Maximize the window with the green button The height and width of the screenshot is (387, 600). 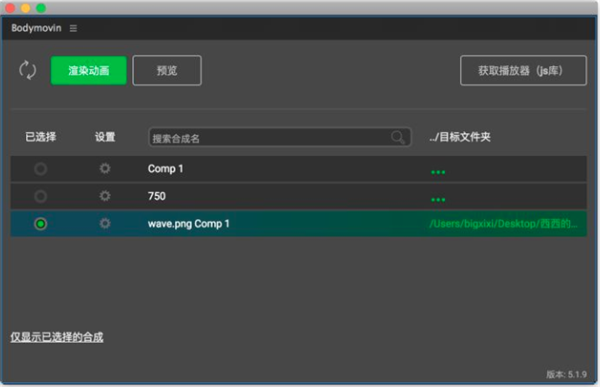coord(41,8)
